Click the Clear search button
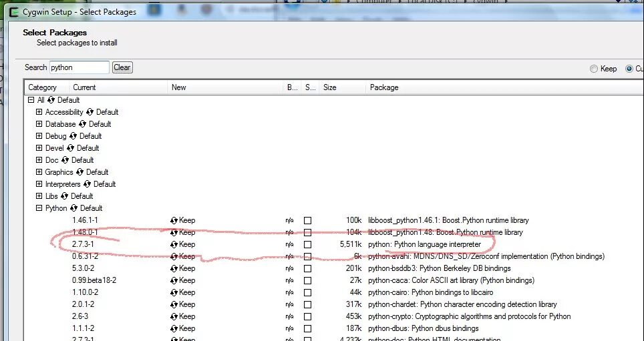 [122, 67]
